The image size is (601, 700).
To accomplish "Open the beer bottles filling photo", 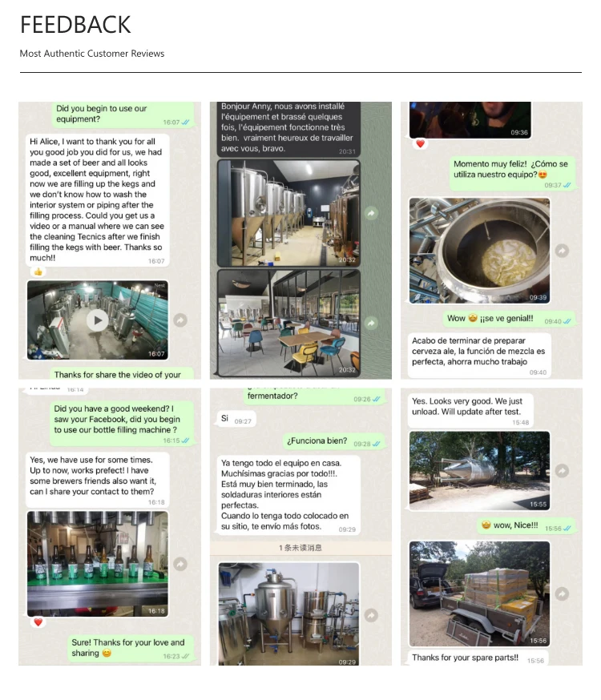I will click(x=98, y=565).
